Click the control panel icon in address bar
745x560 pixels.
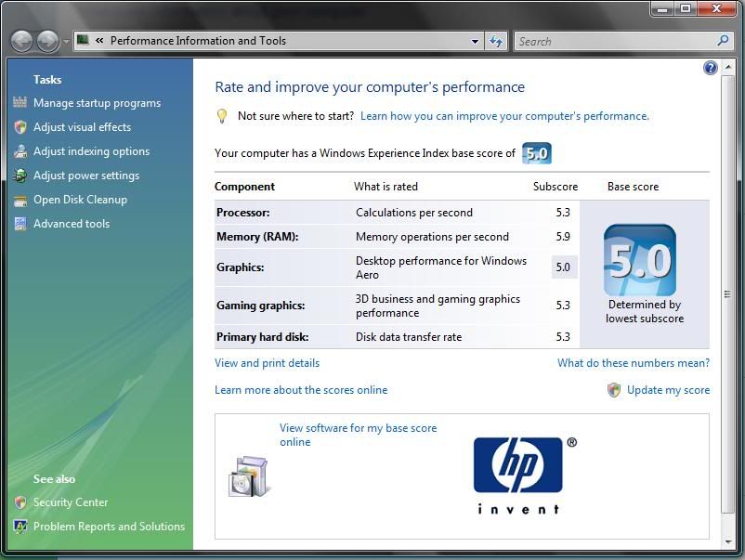(83, 39)
